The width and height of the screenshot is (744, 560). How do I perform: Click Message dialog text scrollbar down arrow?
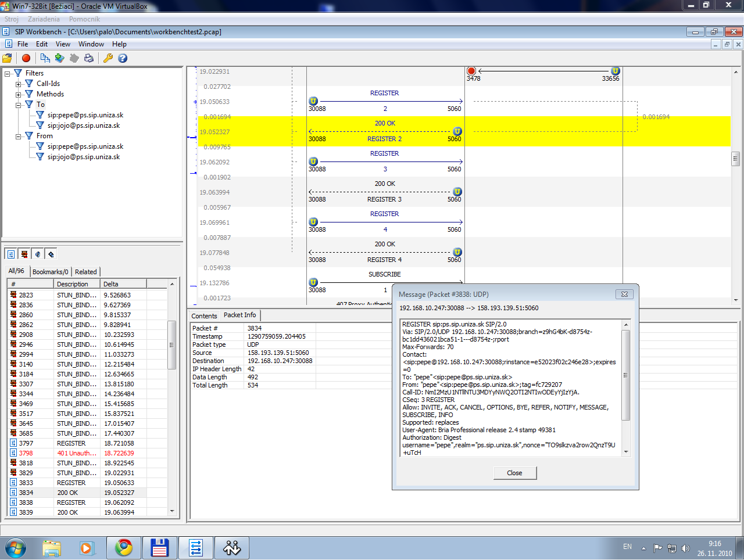pyautogui.click(x=626, y=451)
